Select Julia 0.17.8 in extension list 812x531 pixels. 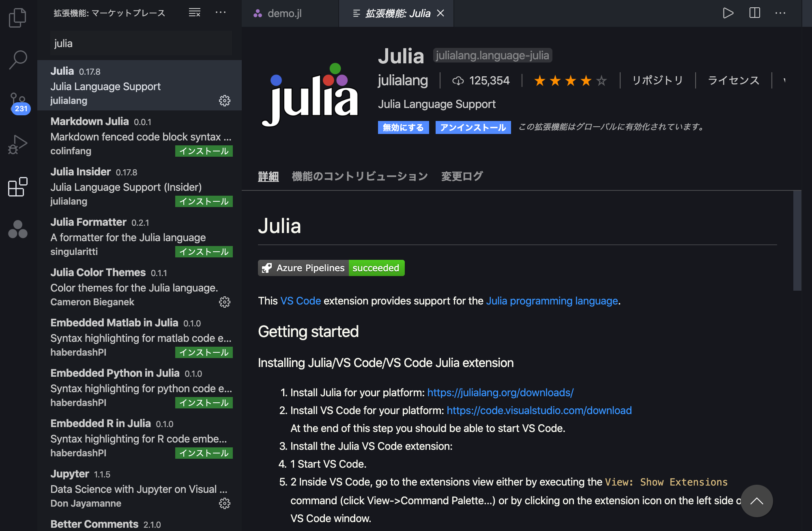pyautogui.click(x=140, y=85)
